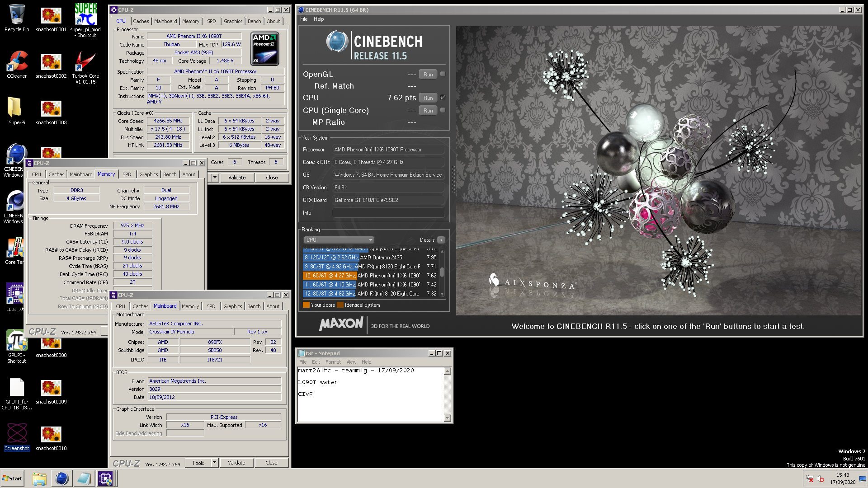Open snaphsot0009 image file
Viewport: 868px width, 488px height.
(x=51, y=391)
